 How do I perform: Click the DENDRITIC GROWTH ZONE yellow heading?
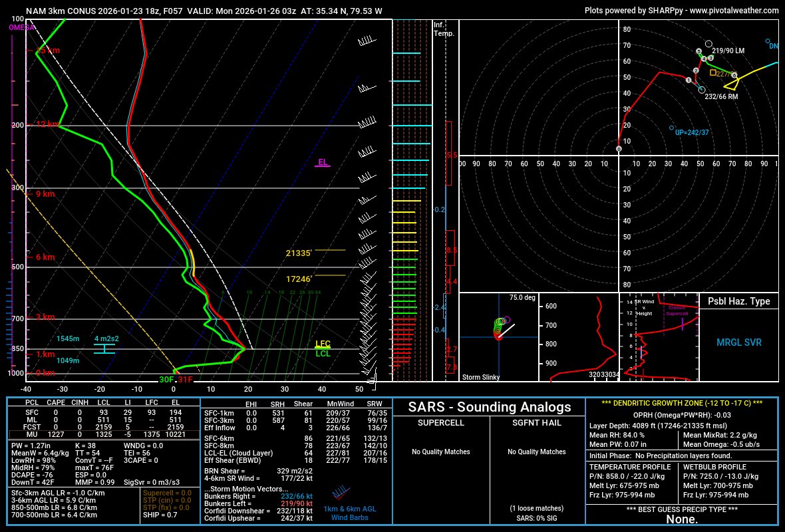(682, 403)
